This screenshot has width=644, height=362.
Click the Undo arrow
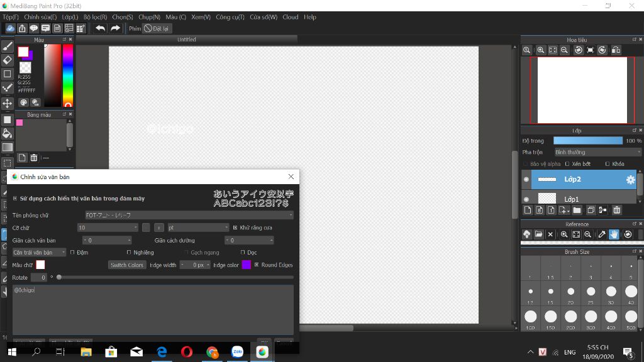(x=100, y=28)
